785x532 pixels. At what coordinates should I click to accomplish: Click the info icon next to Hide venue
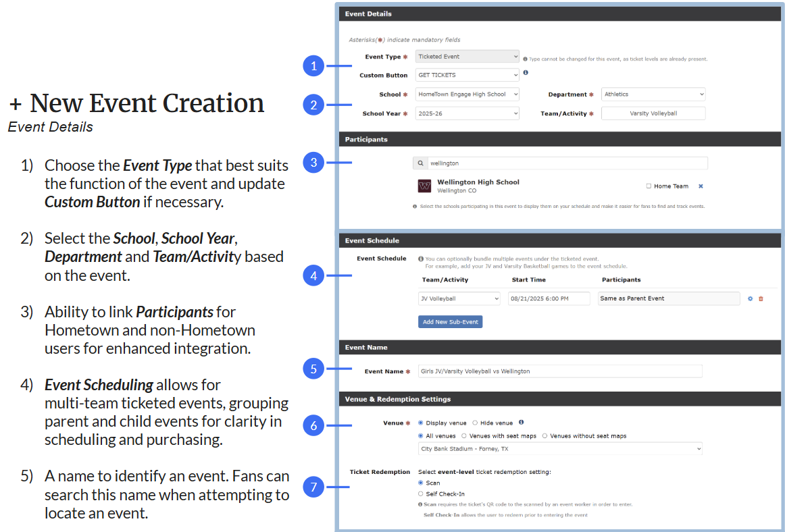click(521, 423)
